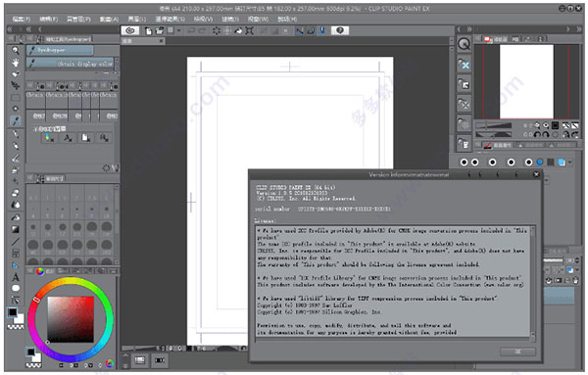The width and height of the screenshot is (588, 375).
Task: Close the canvas document tab
Action: coord(161,41)
